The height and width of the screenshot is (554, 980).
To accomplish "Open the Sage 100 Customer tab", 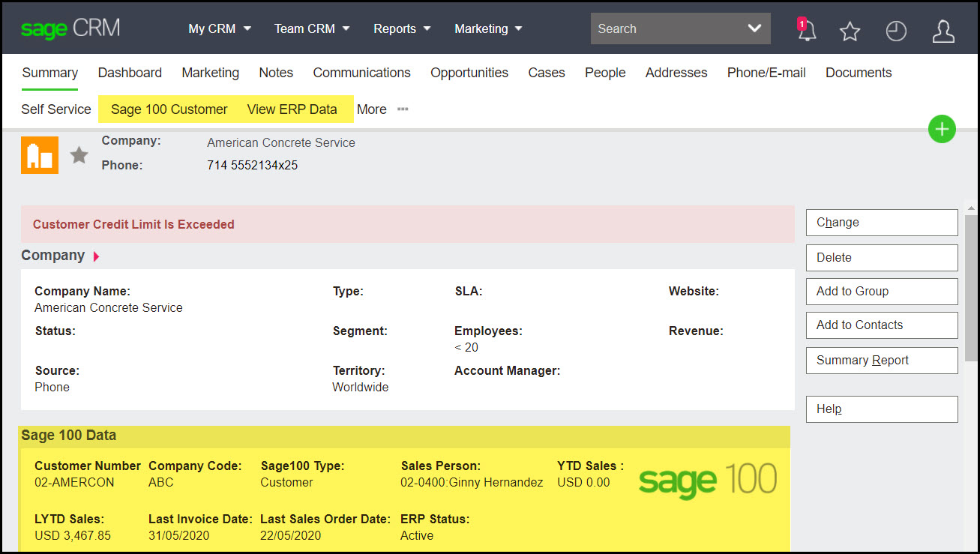I will 168,109.
